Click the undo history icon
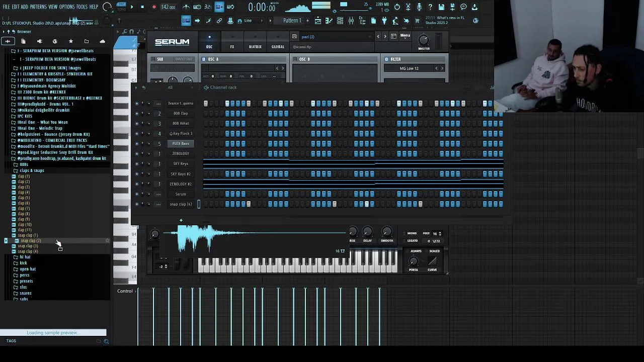 tap(397, 7)
